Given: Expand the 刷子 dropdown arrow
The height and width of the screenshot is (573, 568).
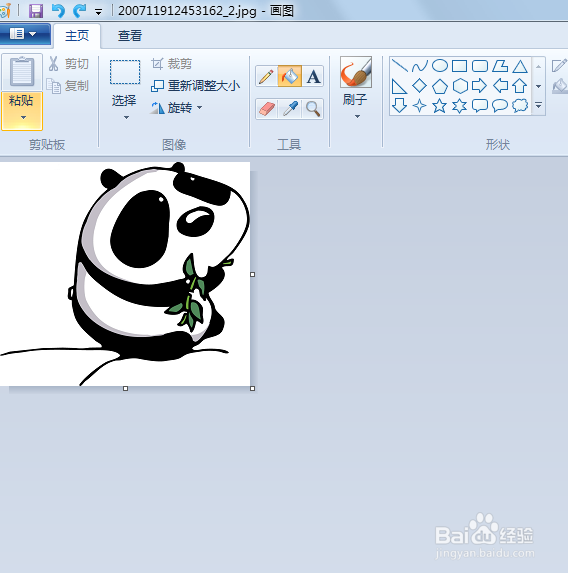Looking at the screenshot, I should point(357,117).
